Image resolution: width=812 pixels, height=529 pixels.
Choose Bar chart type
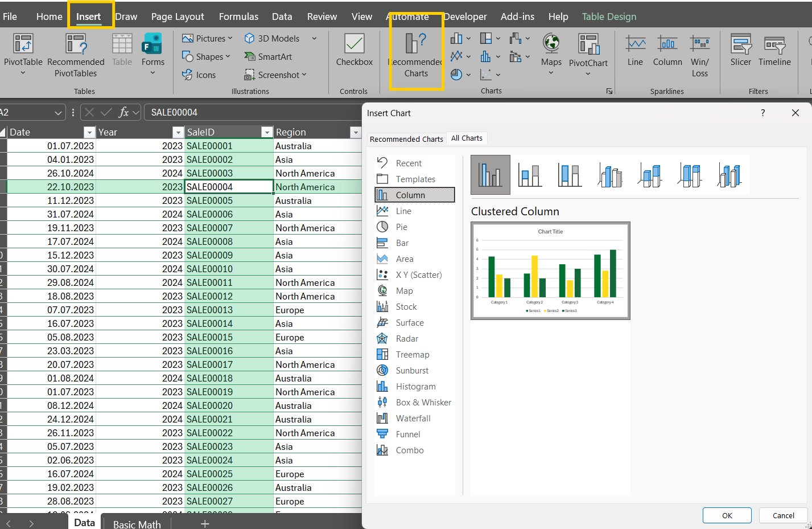[x=415, y=243]
